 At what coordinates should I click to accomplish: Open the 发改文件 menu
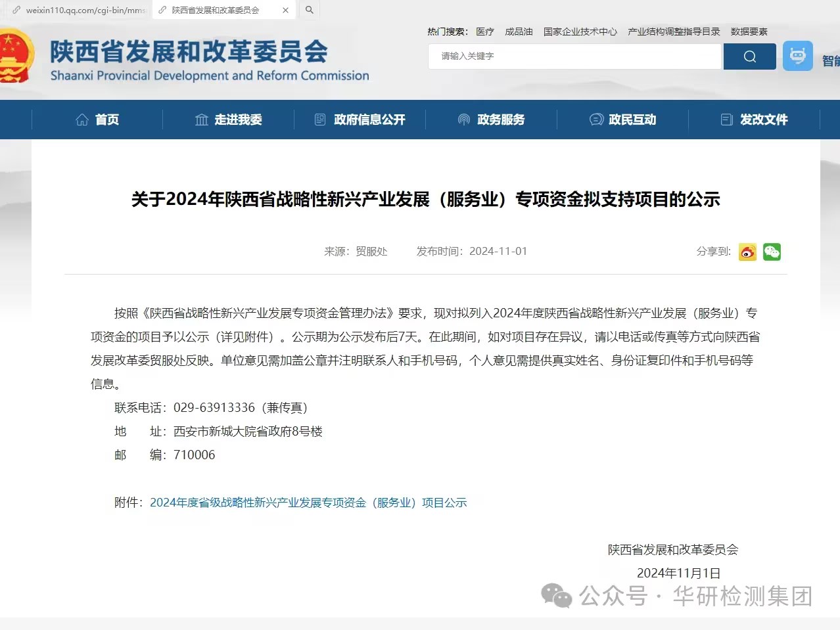click(755, 120)
